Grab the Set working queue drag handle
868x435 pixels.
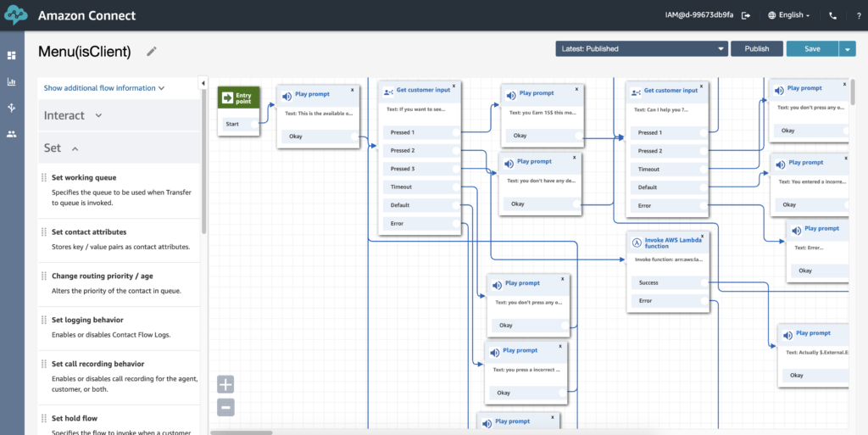pyautogui.click(x=44, y=178)
